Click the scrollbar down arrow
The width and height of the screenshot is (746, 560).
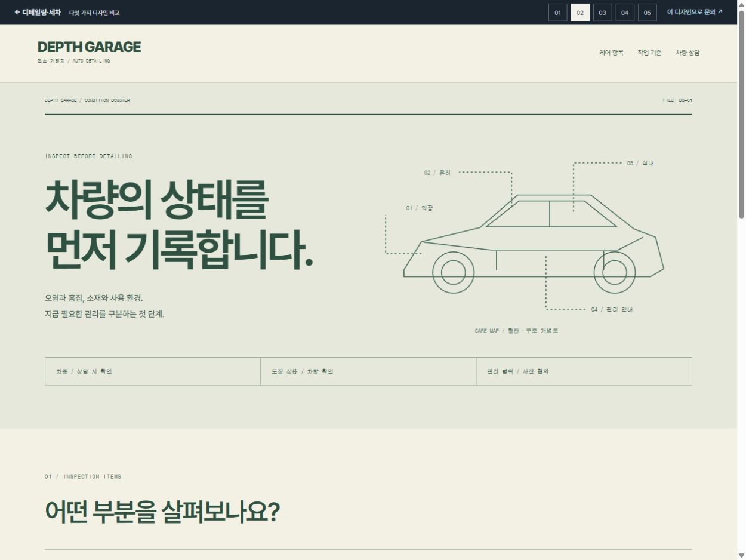pos(741,556)
